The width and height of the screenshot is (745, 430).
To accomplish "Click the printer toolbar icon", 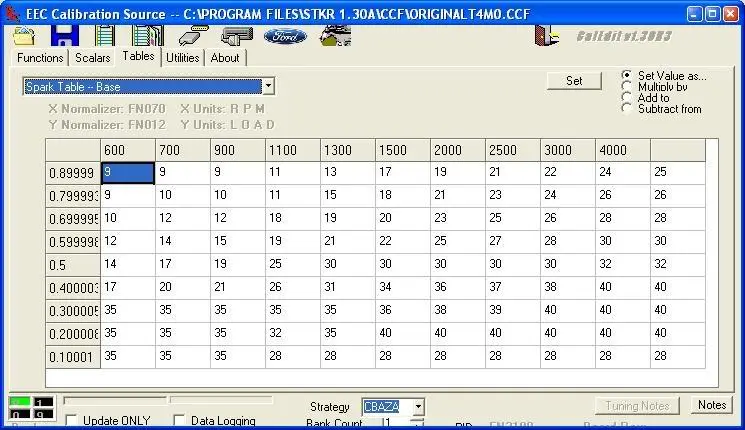I will [x=237, y=36].
